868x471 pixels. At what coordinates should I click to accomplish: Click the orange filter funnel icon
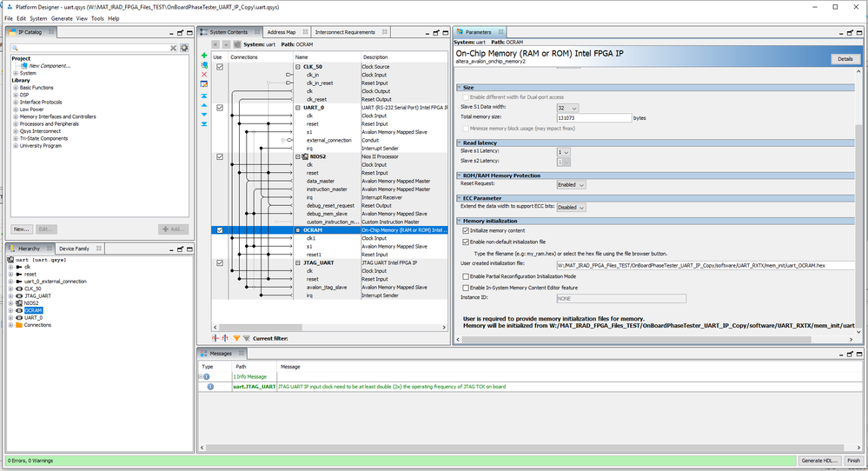coord(236,337)
